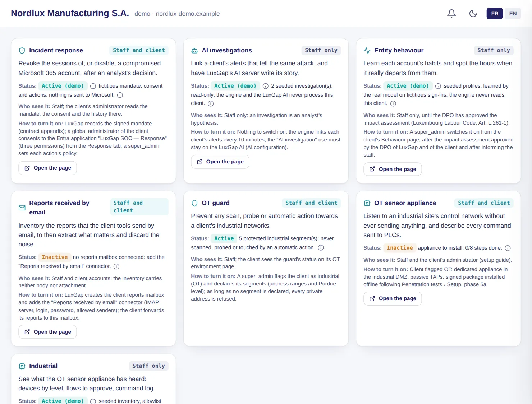Open the Incident response page

point(47,168)
